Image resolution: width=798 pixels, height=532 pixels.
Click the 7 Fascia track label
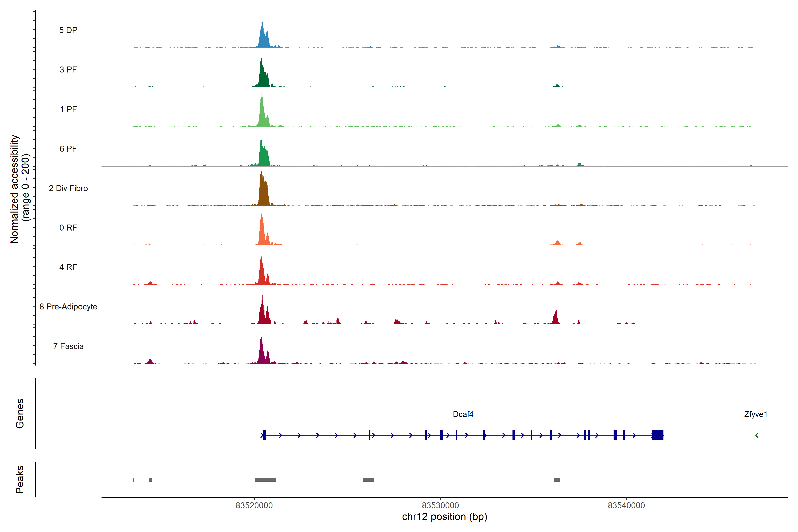click(68, 346)
